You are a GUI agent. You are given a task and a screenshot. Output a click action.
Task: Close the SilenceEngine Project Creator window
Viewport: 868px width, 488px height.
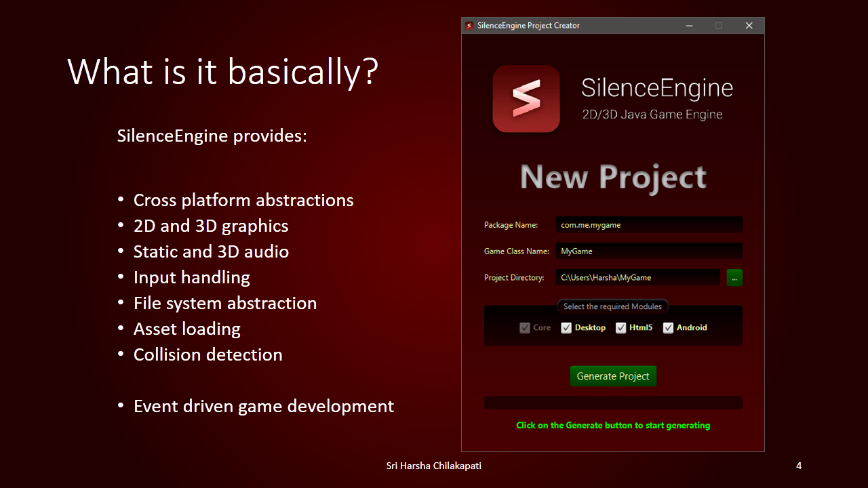[x=749, y=26]
